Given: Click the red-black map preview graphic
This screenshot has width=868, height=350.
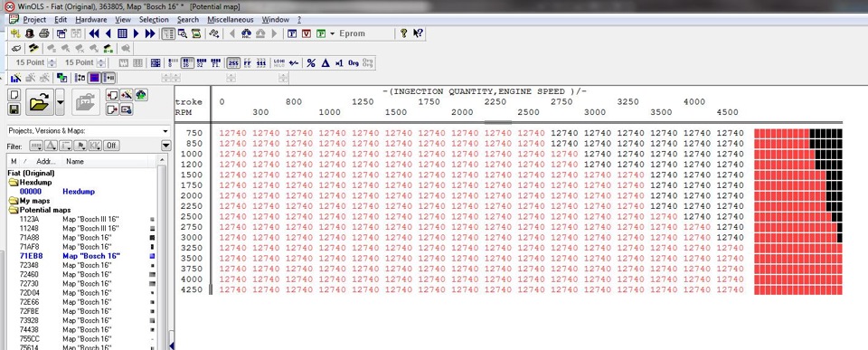Looking at the screenshot, I should (797, 212).
